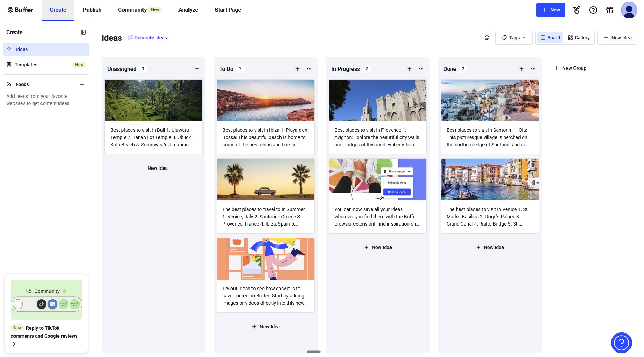The image size is (644, 357).
Task: Select Templates in the left sidebar
Action: [26, 64]
